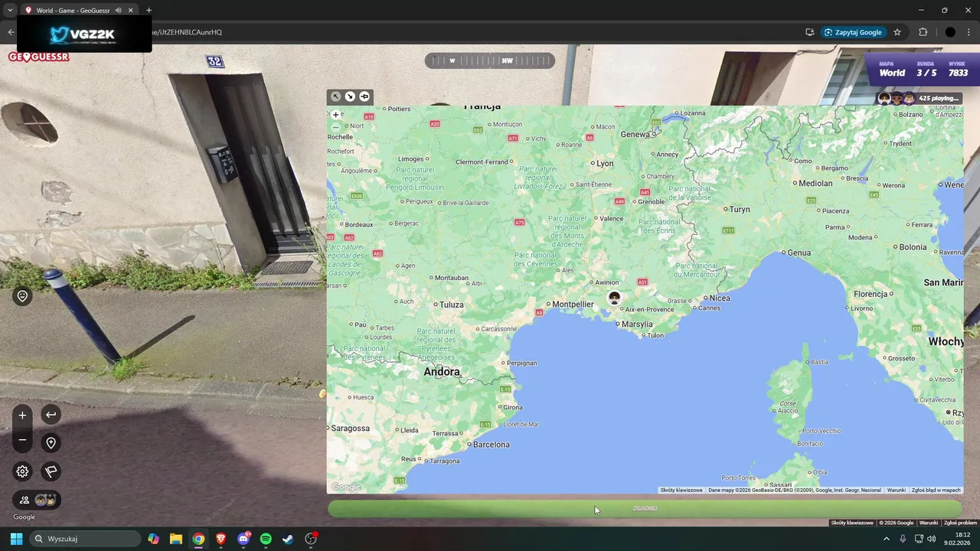Image resolution: width=980 pixels, height=551 pixels.
Task: Click the flag button near settings
Action: pyautogui.click(x=51, y=471)
